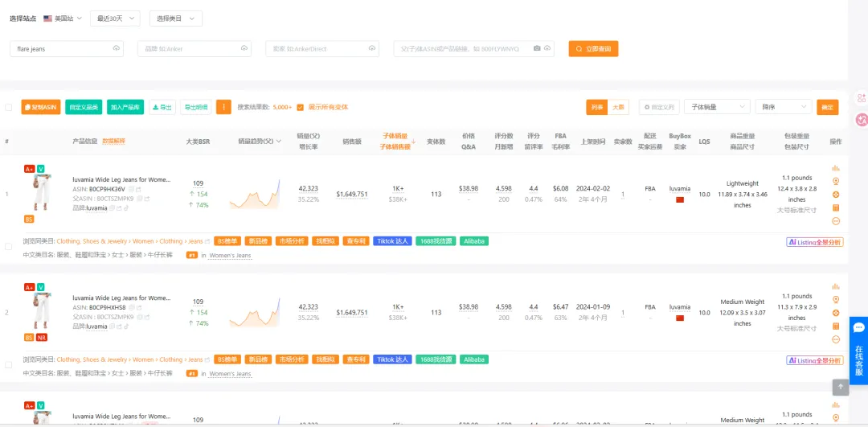The image size is (868, 427).
Task: Copy ASIN B0CP9HK36V with its copy icon
Action: (x=131, y=190)
